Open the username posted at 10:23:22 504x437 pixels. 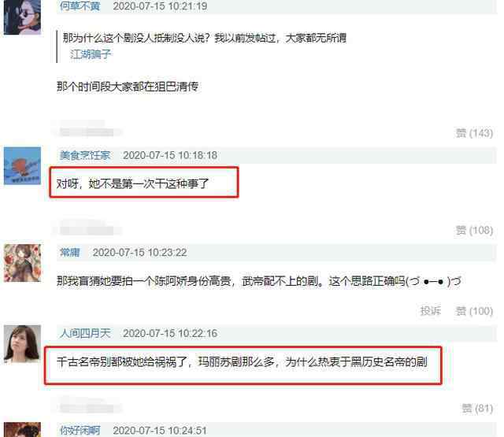point(70,252)
